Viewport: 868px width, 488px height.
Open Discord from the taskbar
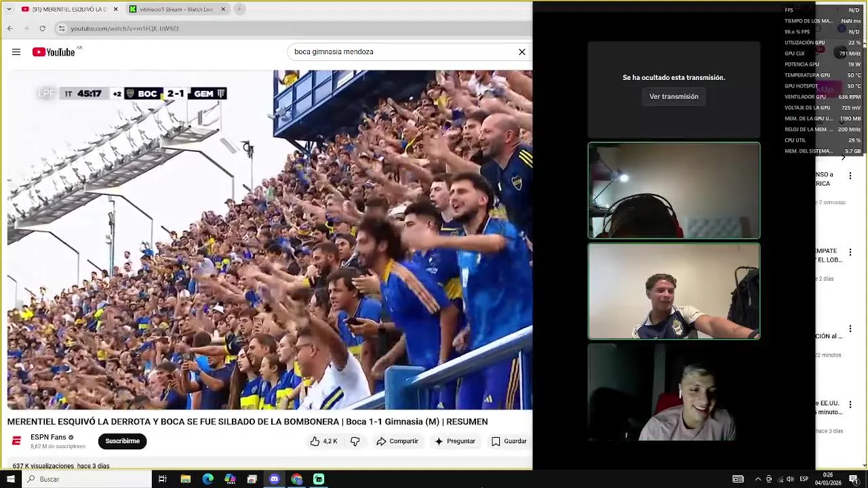(x=274, y=479)
